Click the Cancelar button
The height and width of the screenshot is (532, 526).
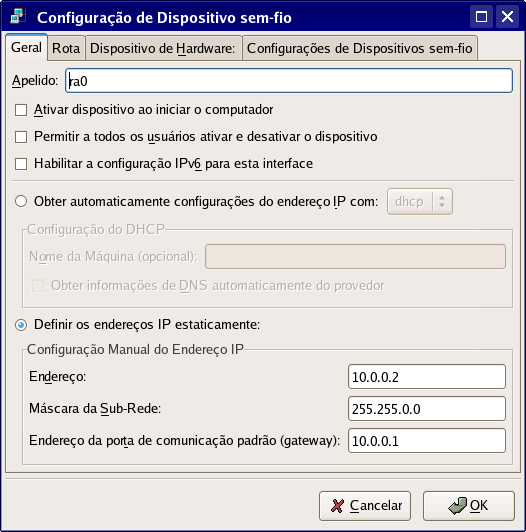point(365,506)
